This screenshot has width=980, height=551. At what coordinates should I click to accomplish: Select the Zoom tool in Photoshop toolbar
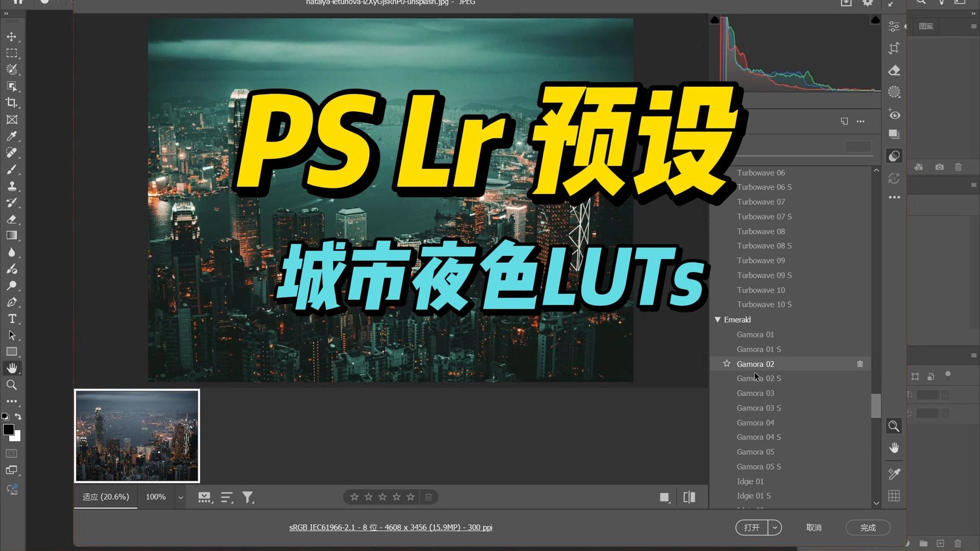click(11, 385)
